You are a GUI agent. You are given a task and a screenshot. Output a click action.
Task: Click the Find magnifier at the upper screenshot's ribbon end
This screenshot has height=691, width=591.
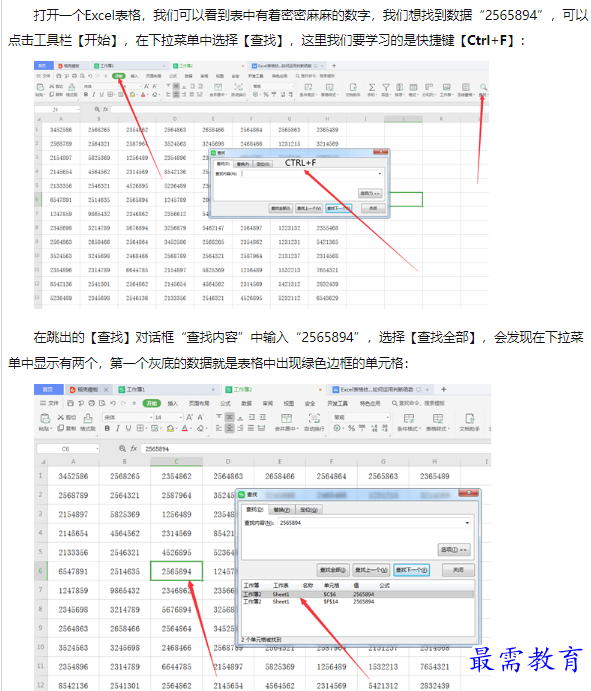coord(483,87)
